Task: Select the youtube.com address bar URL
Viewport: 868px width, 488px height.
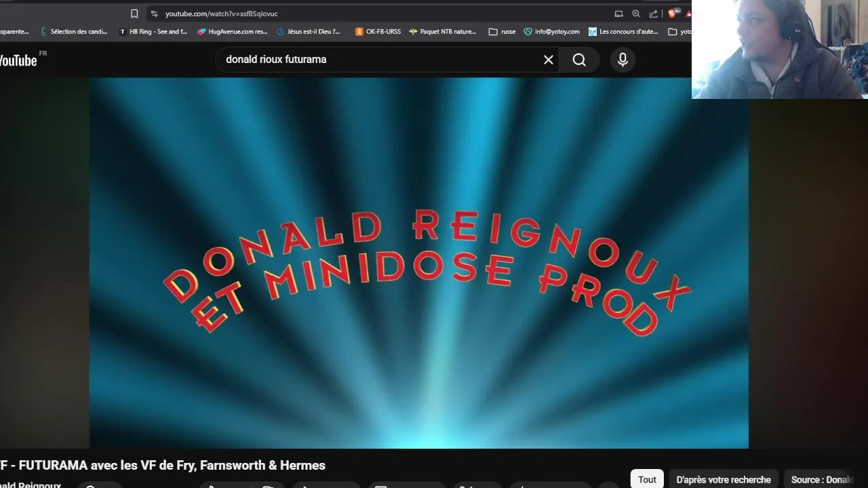Action: (221, 14)
